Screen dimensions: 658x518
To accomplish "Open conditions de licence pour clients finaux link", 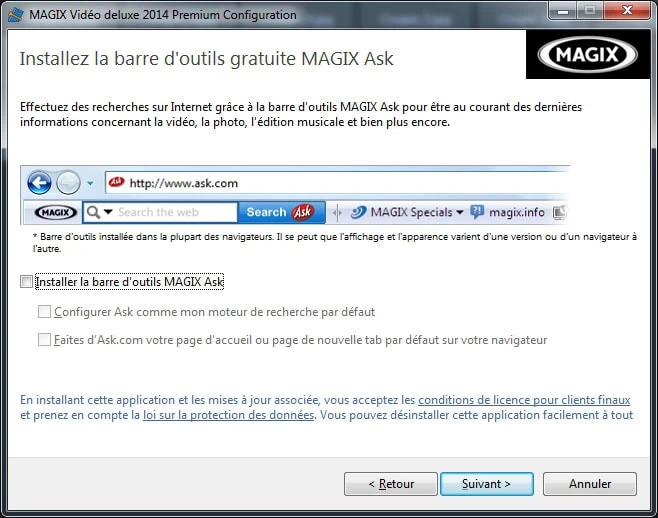I will [524, 400].
